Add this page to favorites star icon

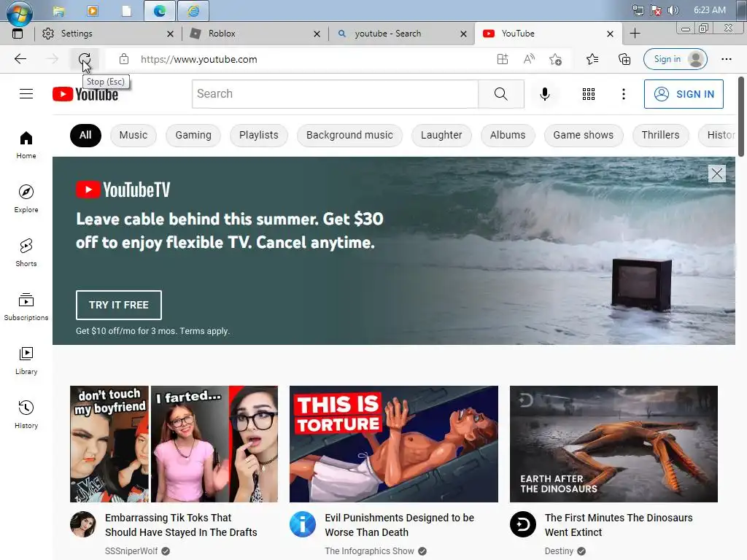coord(555,59)
